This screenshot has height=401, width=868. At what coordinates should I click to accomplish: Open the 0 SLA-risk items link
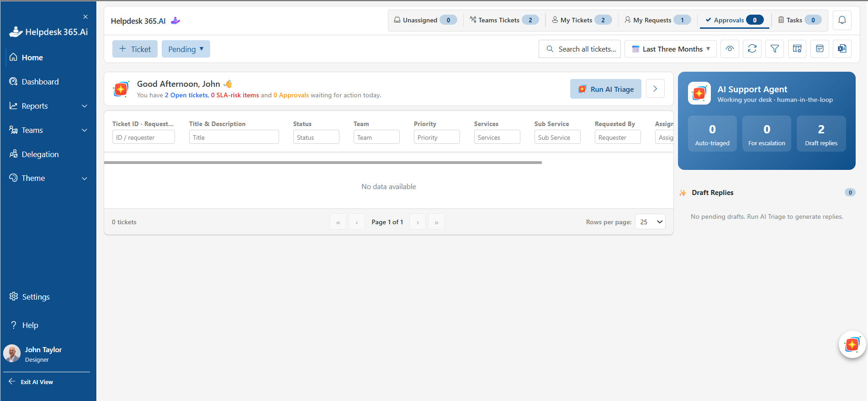coord(235,95)
